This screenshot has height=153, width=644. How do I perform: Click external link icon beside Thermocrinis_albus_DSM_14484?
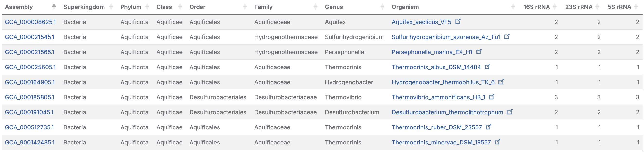(487, 67)
